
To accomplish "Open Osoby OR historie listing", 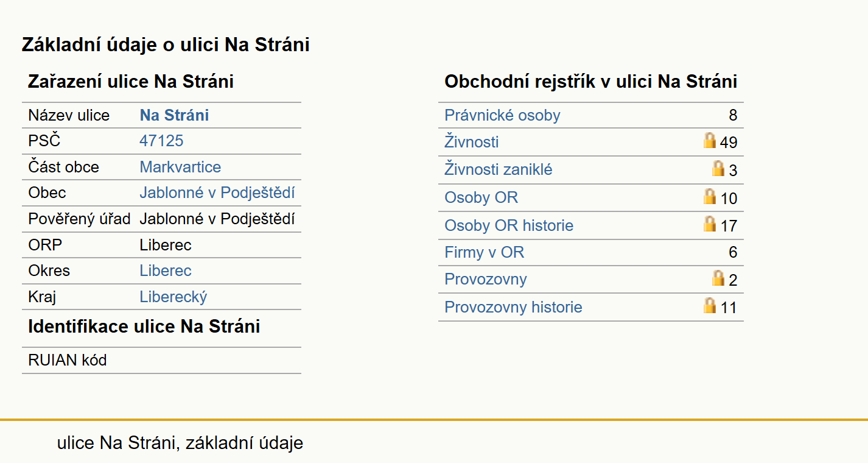I will (x=509, y=225).
